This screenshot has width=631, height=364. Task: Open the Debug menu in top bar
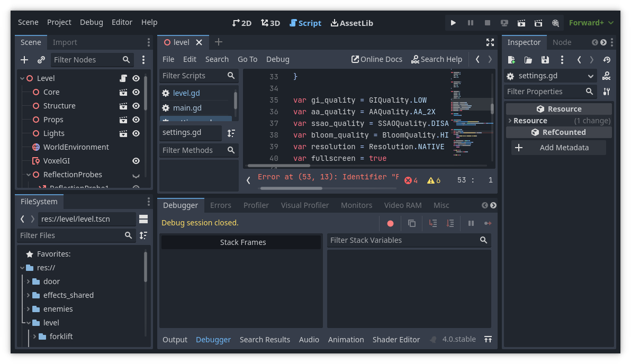[92, 22]
